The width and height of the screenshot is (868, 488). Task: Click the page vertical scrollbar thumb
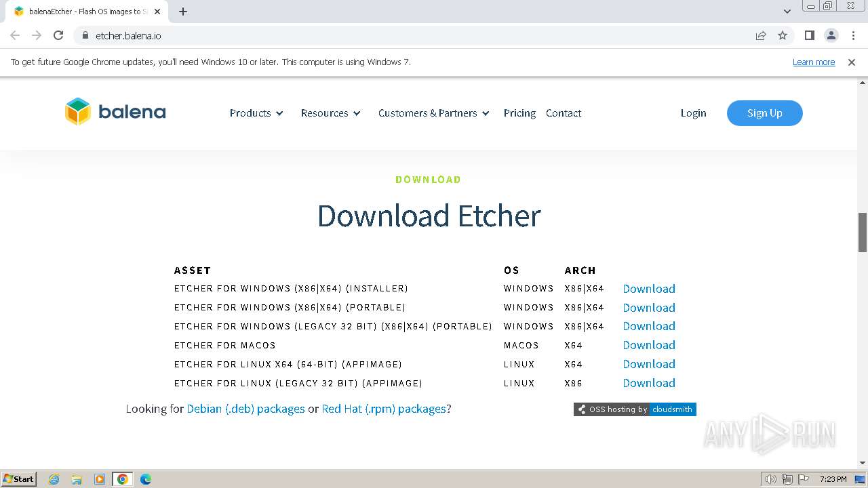point(863,232)
